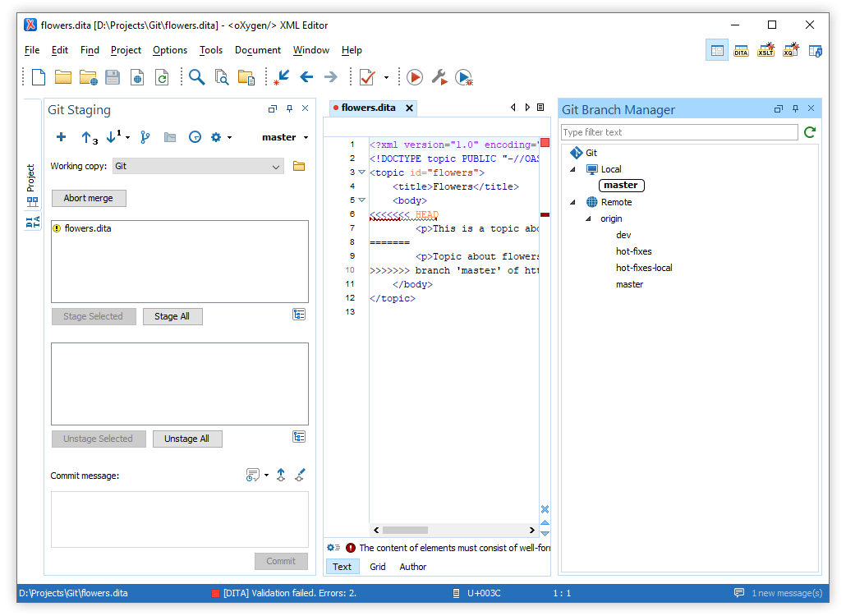Viewport: 846px width, 616px height.
Task: Go to last modification arrow icon
Action: 281,77
